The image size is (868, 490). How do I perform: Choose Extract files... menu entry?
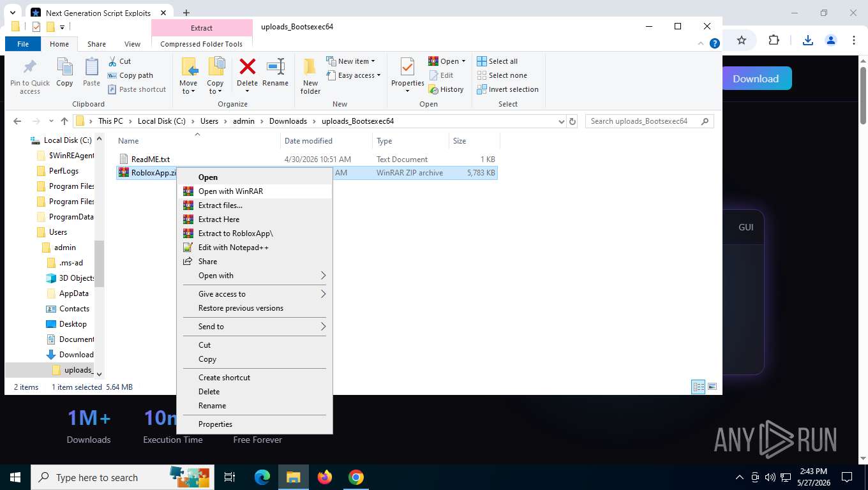click(x=254, y=205)
